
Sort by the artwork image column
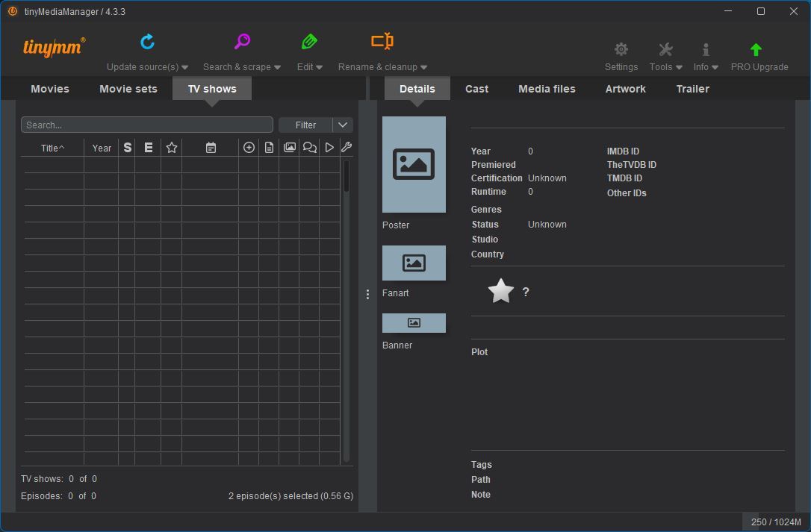pos(289,148)
